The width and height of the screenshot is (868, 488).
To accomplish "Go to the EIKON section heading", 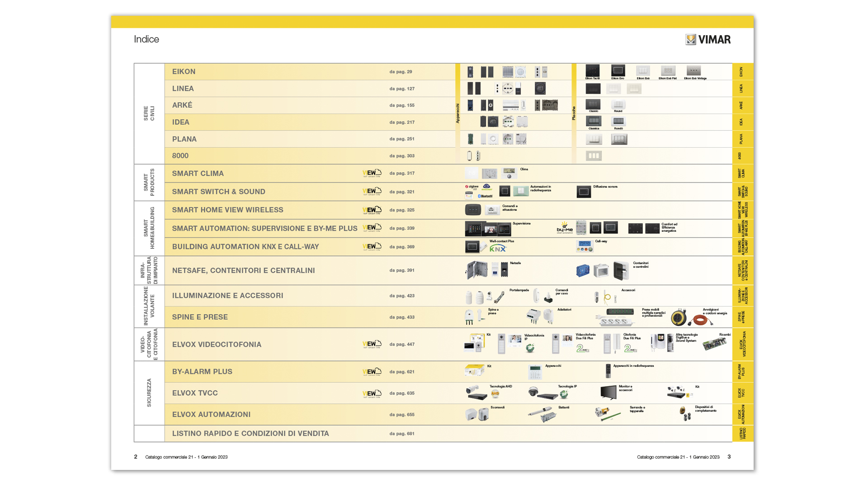I will [184, 71].
